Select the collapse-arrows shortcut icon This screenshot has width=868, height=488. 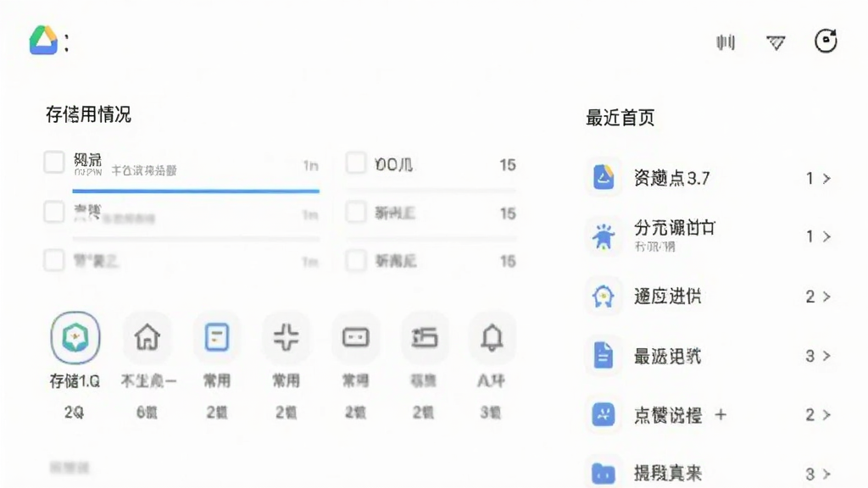286,337
